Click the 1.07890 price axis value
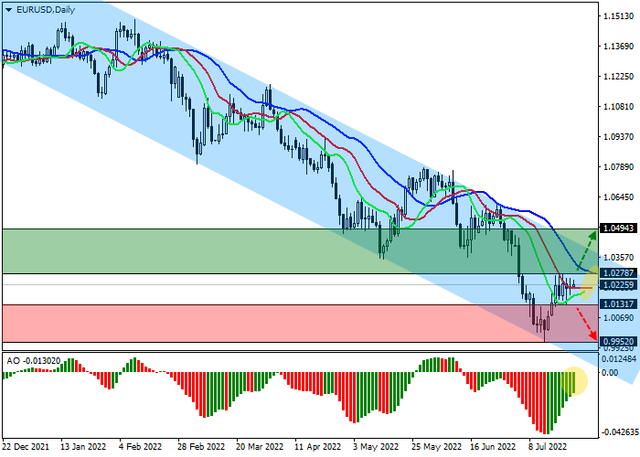Viewport: 640px width, 457px height. tap(619, 167)
